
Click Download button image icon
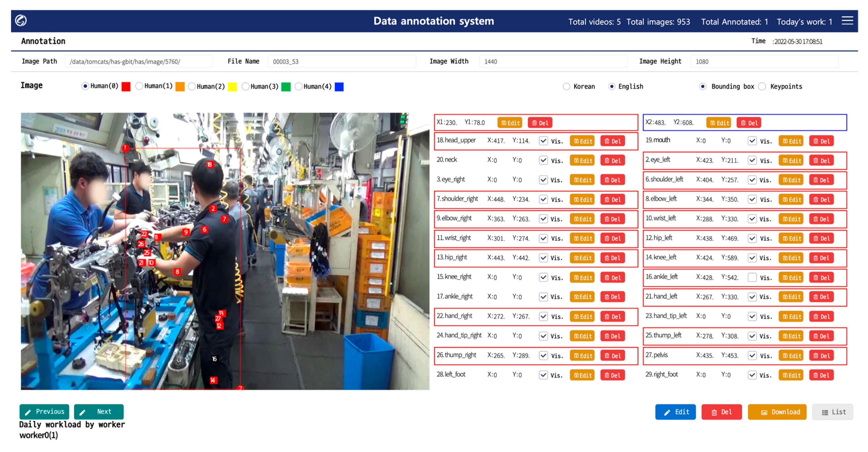(x=764, y=412)
